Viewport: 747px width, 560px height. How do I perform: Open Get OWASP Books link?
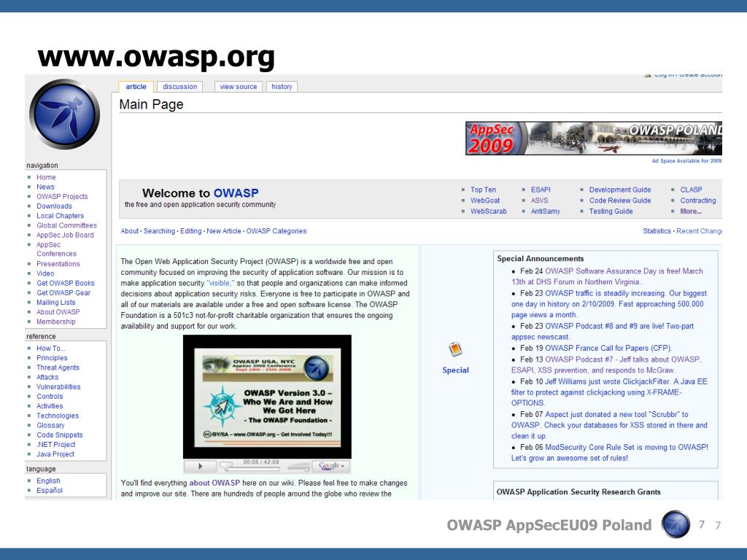[65, 283]
